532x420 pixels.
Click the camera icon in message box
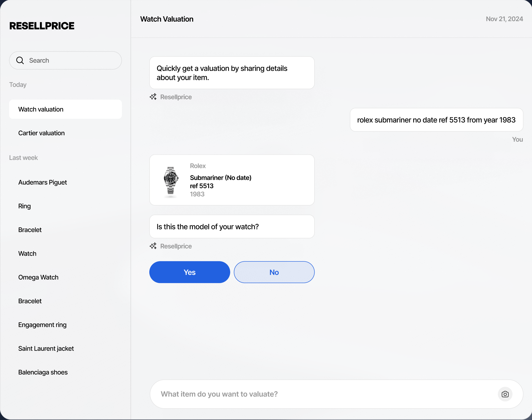tap(505, 394)
